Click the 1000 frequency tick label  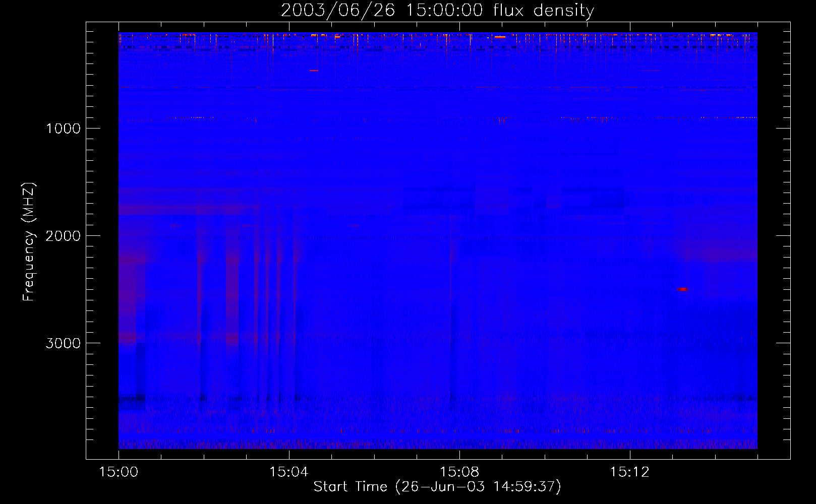tap(63, 129)
